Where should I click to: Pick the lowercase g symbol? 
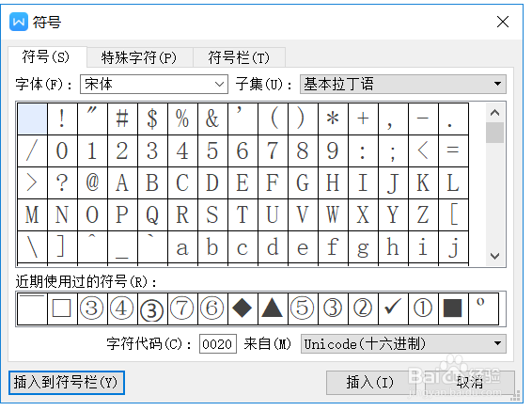click(363, 247)
